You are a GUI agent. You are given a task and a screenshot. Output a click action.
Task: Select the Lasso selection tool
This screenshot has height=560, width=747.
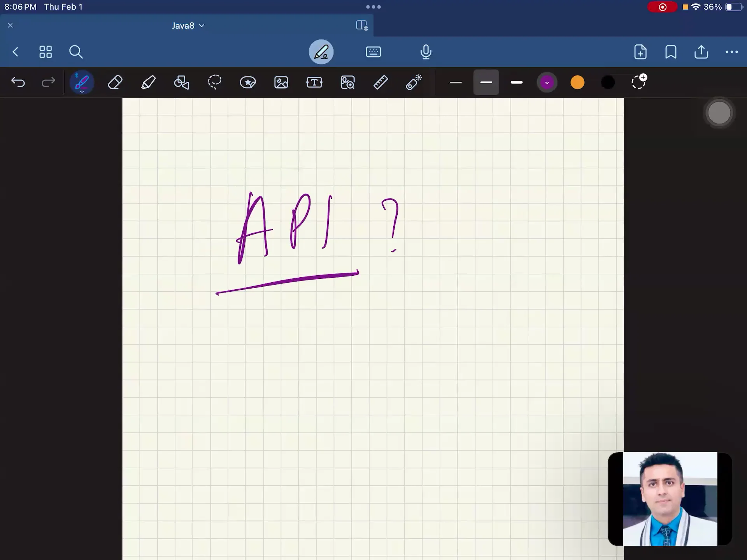pyautogui.click(x=215, y=82)
